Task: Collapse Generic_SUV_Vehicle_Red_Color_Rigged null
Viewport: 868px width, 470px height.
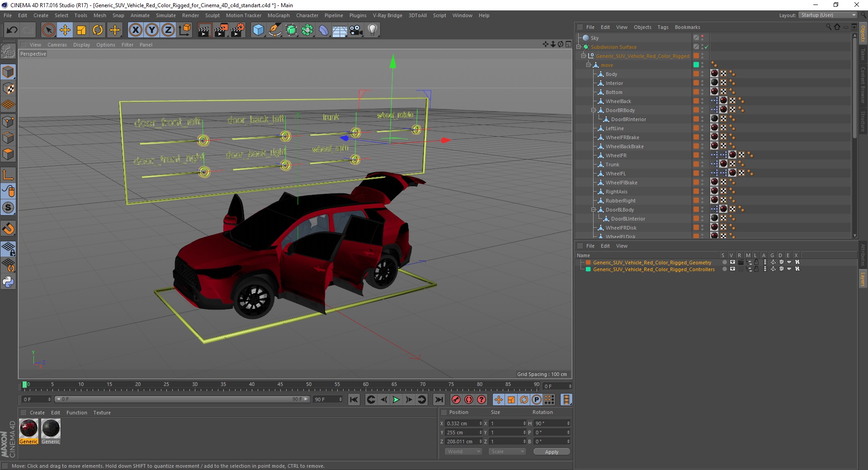Action: pyautogui.click(x=584, y=56)
